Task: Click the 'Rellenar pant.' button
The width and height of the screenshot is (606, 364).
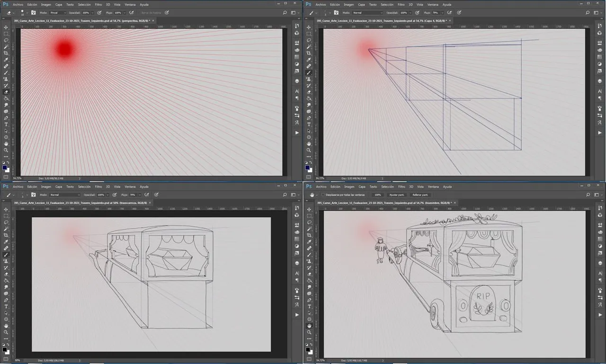Action: click(x=420, y=195)
